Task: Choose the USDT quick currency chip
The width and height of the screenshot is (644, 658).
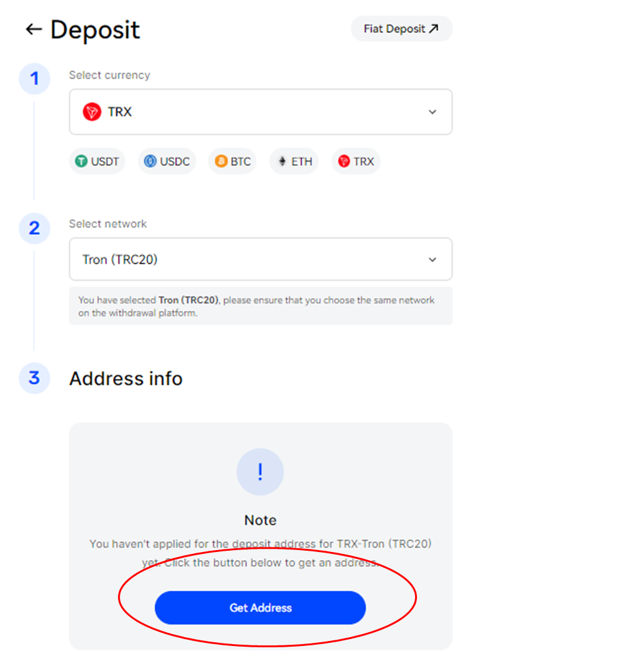Action: click(x=97, y=161)
